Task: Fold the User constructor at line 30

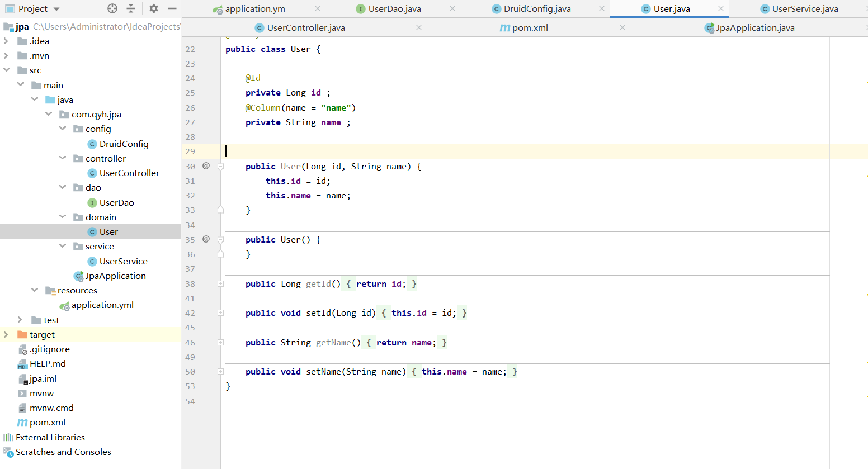Action: click(220, 167)
